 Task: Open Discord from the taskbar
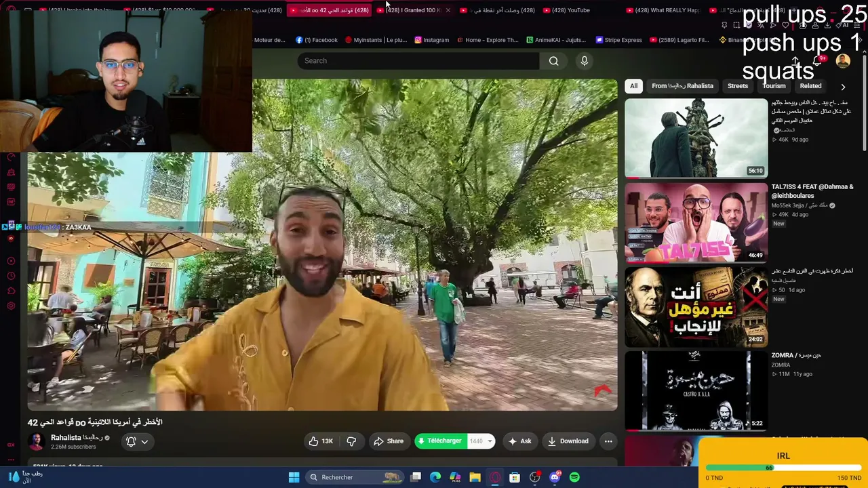[x=555, y=477]
